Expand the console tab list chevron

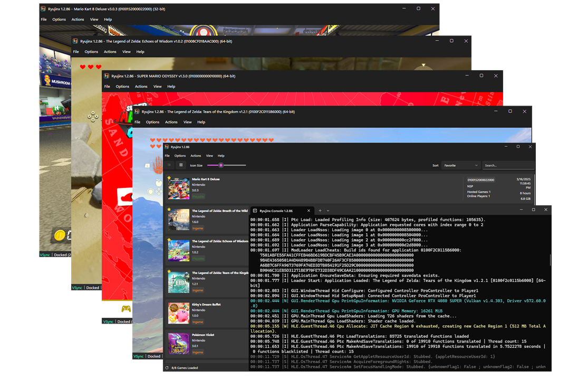point(327,211)
